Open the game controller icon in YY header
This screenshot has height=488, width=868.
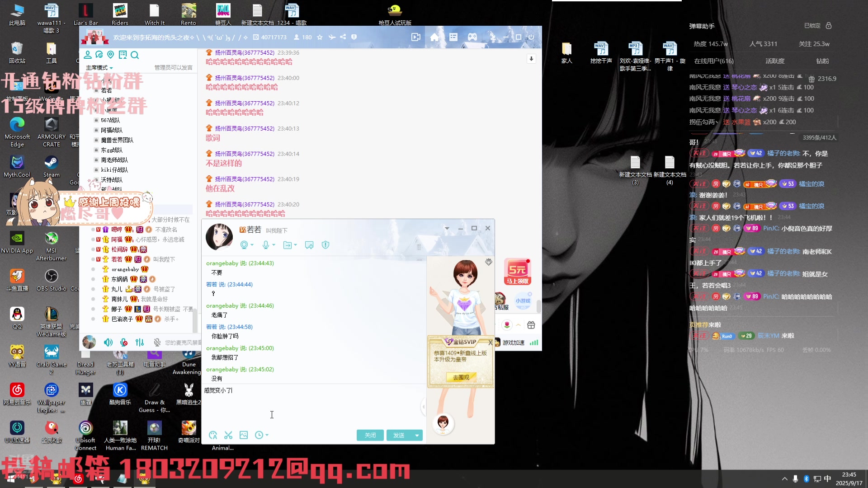(472, 37)
